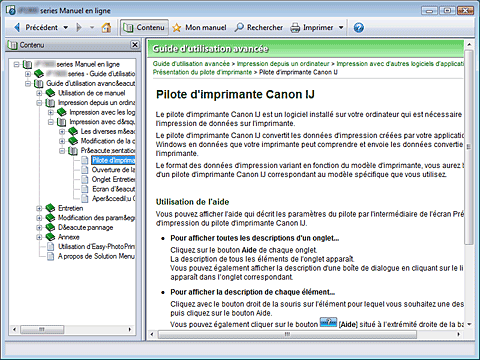
Task: Click the content horizontal scrollbar thumb
Action: (287, 334)
